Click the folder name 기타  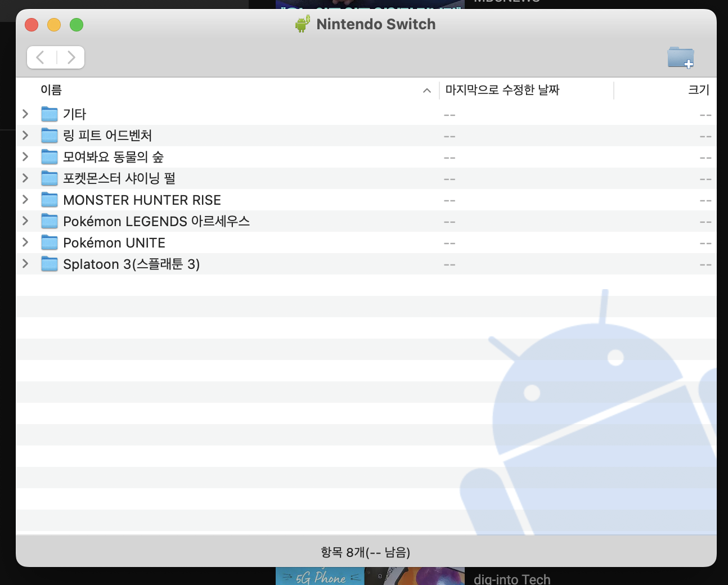point(74,114)
